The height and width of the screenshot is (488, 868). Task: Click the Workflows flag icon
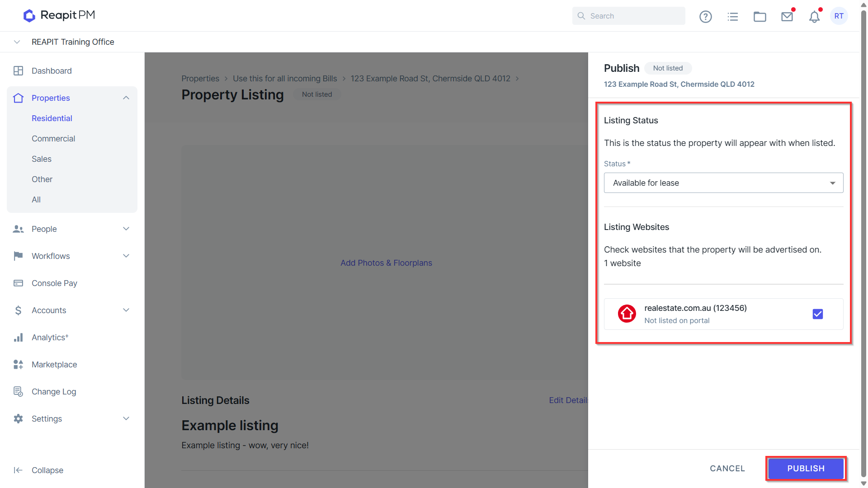[18, 256]
